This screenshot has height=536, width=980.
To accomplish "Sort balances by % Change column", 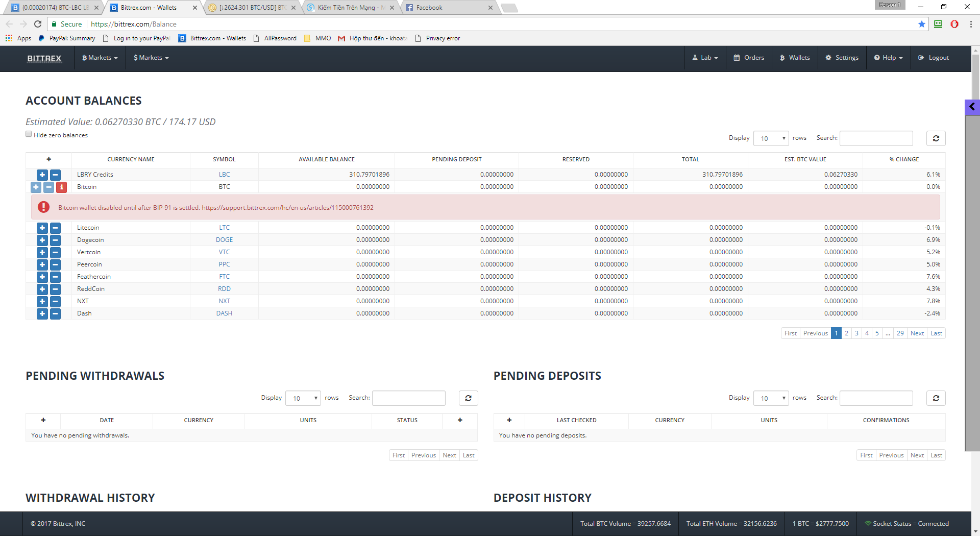I will [x=904, y=159].
